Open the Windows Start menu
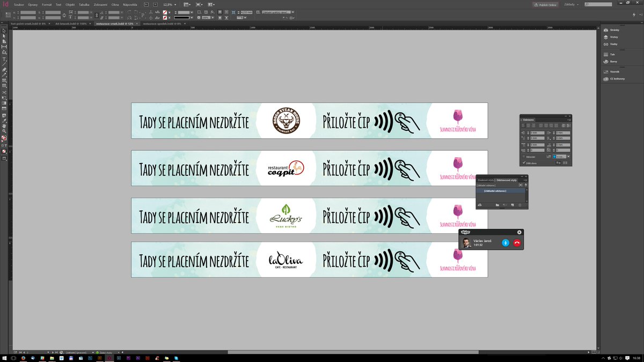The height and width of the screenshot is (362, 644). pos(4,358)
